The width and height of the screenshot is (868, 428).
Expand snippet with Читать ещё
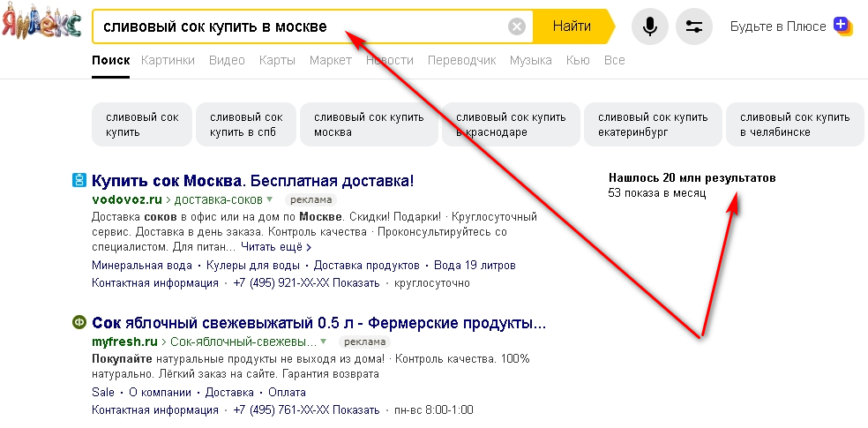(276, 246)
